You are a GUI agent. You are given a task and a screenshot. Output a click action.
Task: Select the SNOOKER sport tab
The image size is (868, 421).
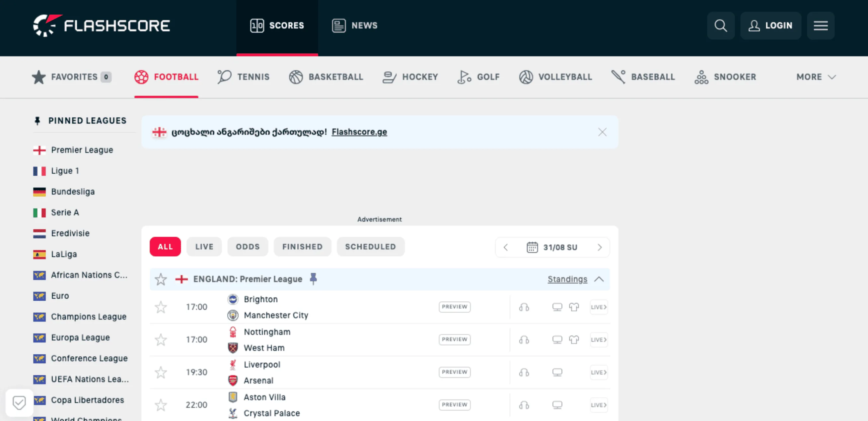725,77
